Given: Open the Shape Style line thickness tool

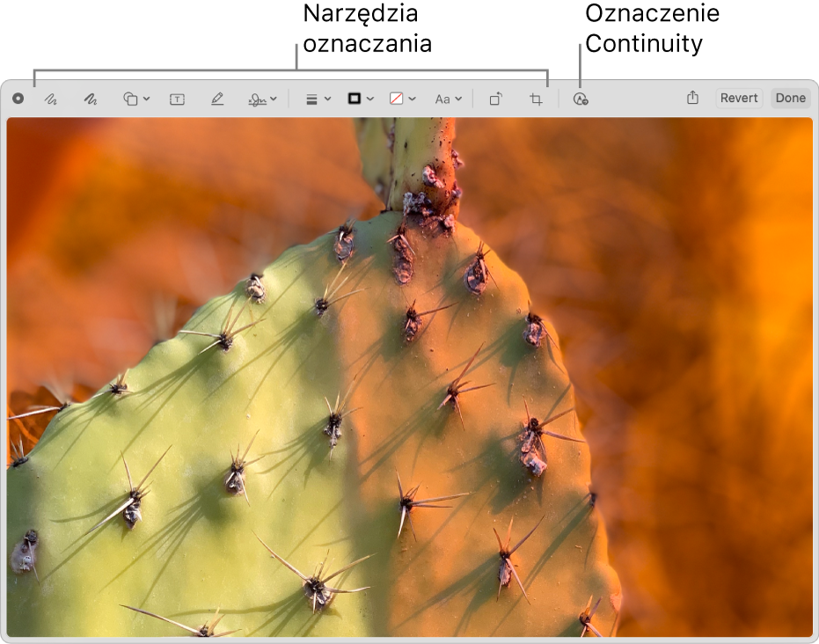Looking at the screenshot, I should coord(311,99).
